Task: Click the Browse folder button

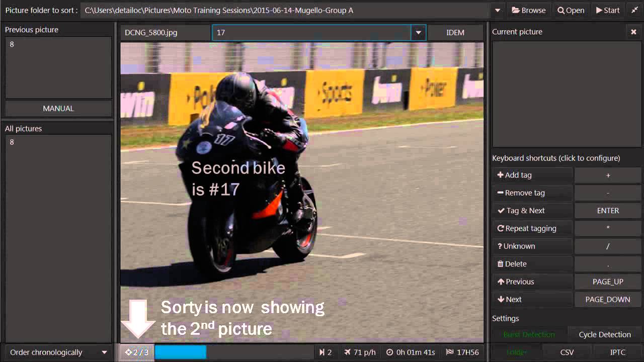Action: click(528, 10)
